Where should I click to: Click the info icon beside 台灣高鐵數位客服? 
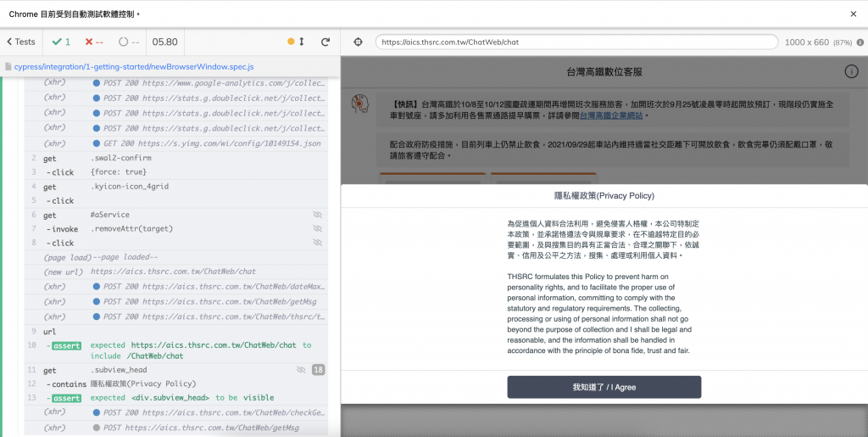click(x=851, y=71)
